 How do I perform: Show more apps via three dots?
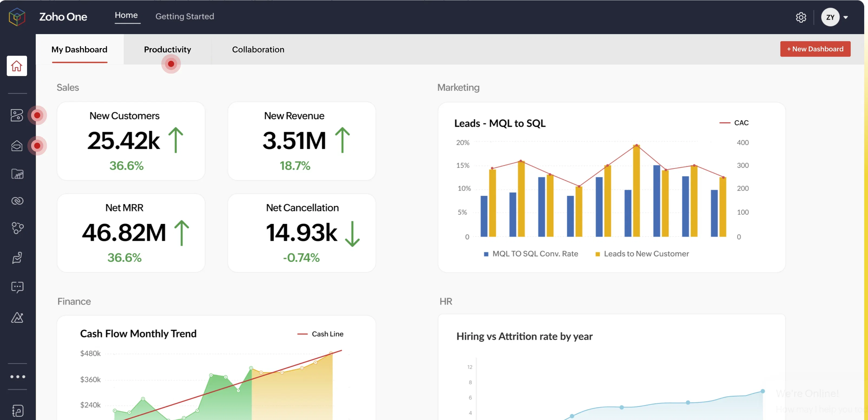point(18,376)
